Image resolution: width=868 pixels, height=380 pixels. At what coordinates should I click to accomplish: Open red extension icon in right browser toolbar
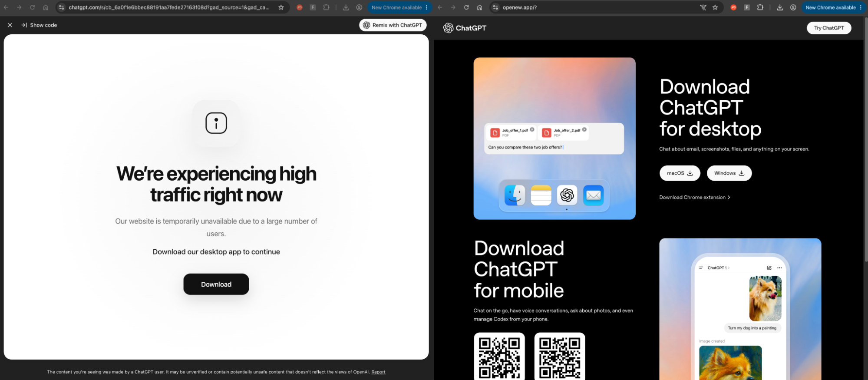[733, 7]
